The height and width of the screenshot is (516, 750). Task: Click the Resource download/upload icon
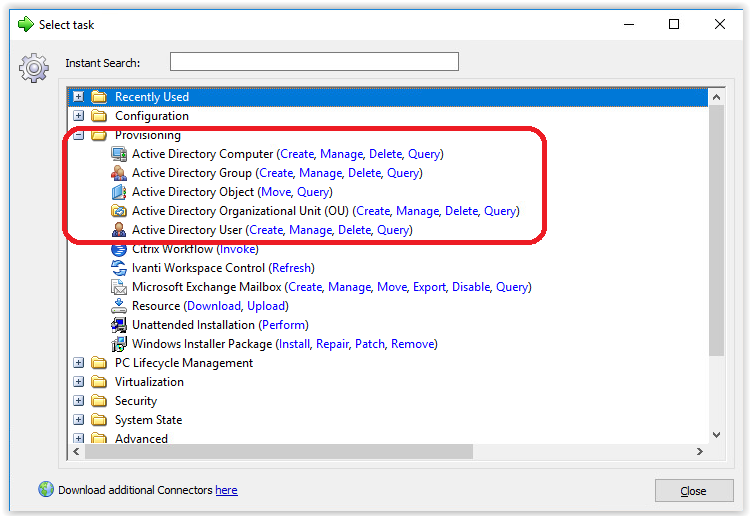119,306
